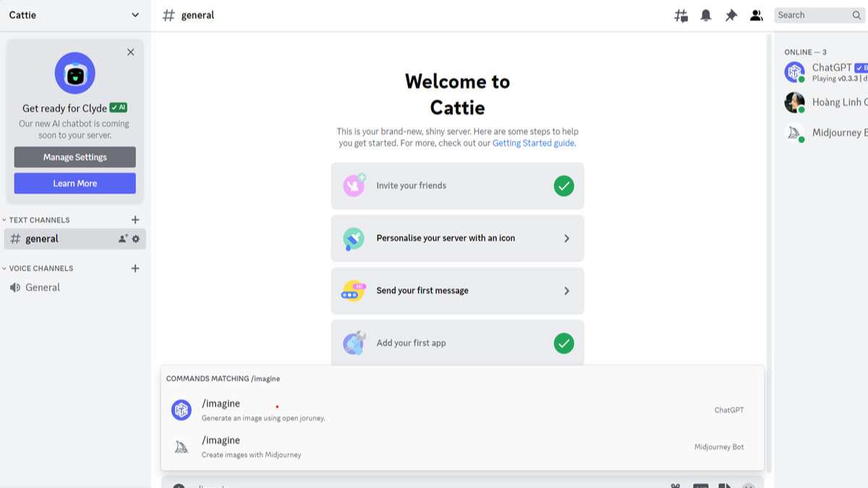
Task: Open the search magnifier icon
Action: pyautogui.click(x=856, y=14)
